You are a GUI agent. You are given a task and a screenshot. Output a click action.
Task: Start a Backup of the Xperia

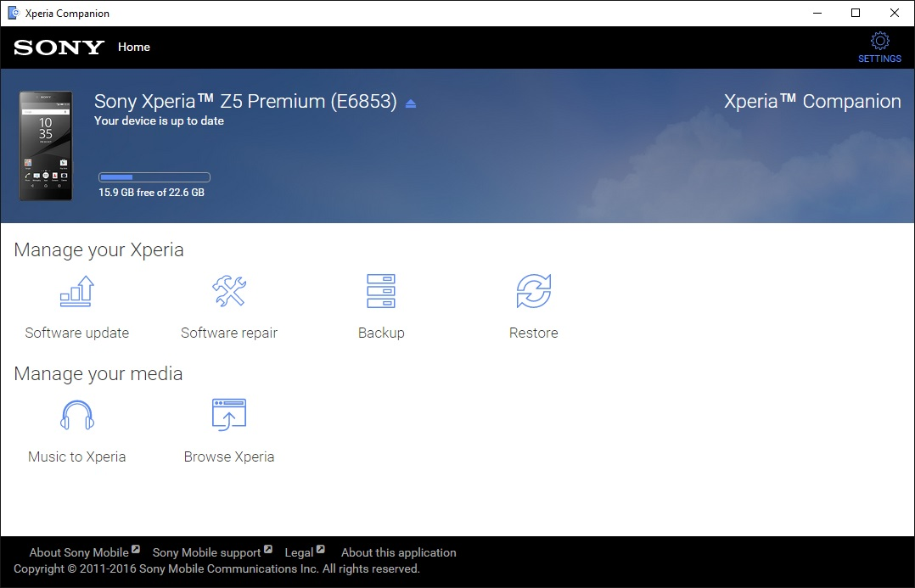point(380,305)
